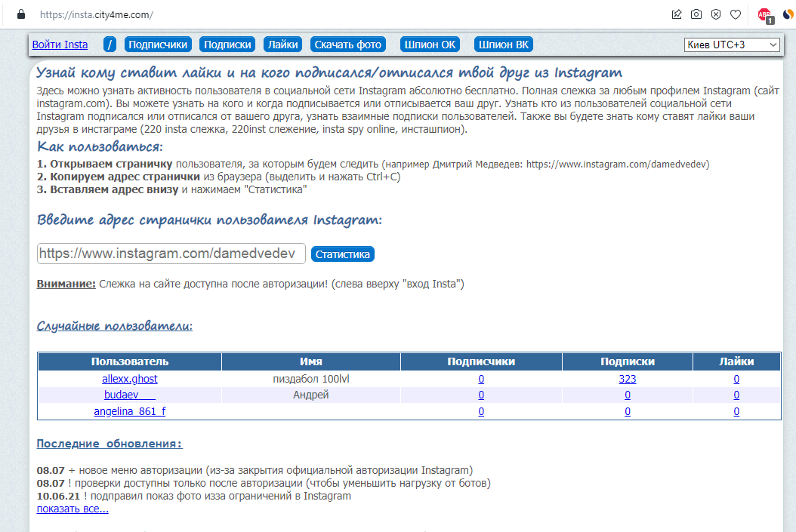Switch to Шпион ВК page
The height and width of the screenshot is (532, 796).
pos(504,45)
